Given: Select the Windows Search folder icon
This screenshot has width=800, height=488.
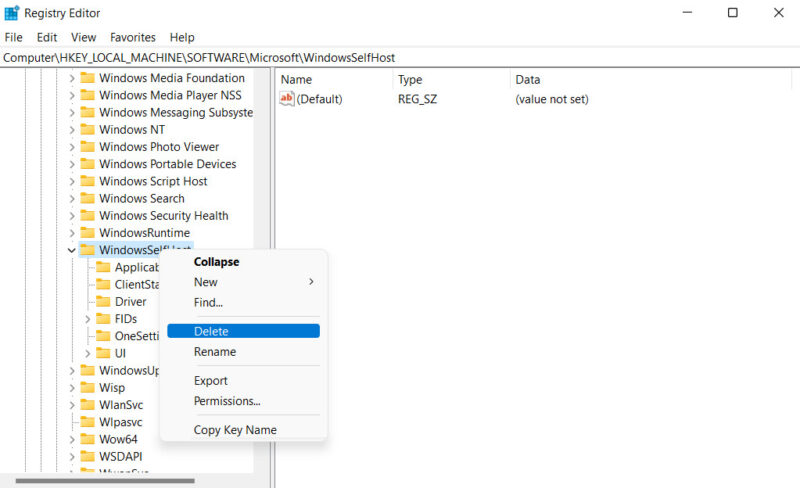Looking at the screenshot, I should coord(88,198).
